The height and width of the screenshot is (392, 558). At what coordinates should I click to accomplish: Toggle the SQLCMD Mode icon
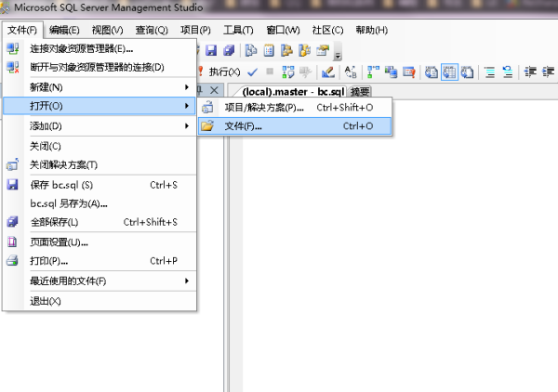point(409,72)
